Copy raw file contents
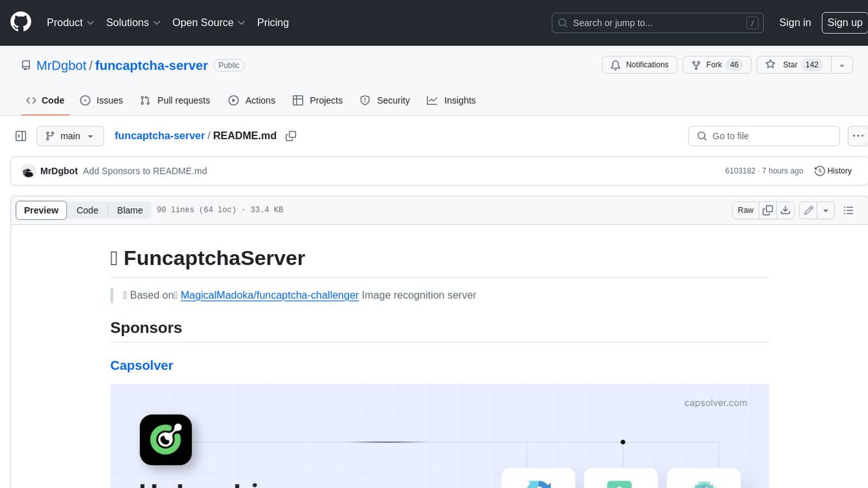This screenshot has width=868, height=488. coord(768,210)
